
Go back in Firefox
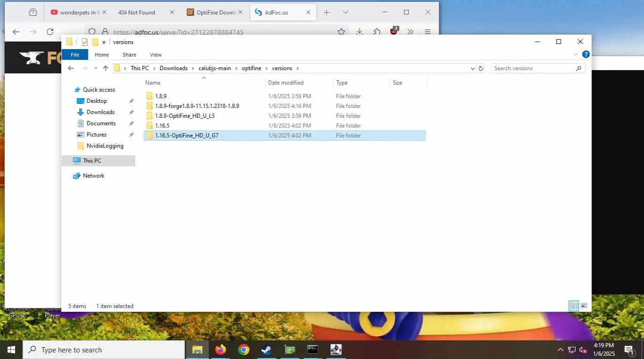(x=16, y=32)
